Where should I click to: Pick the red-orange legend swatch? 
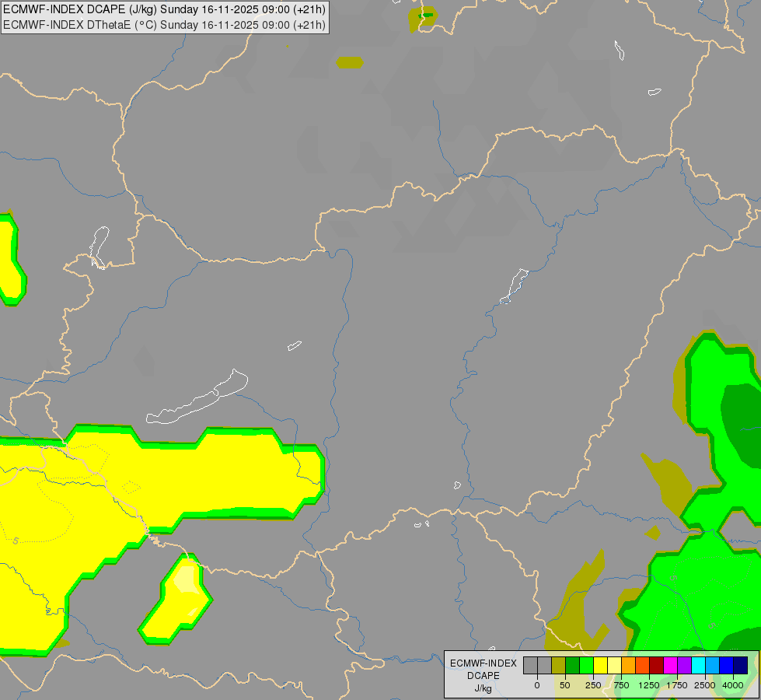[643, 665]
